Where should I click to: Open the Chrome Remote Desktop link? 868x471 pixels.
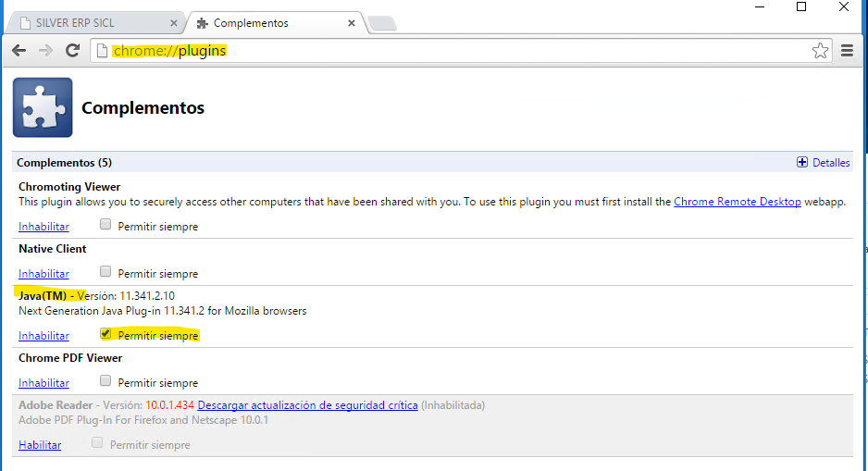pyautogui.click(x=738, y=202)
